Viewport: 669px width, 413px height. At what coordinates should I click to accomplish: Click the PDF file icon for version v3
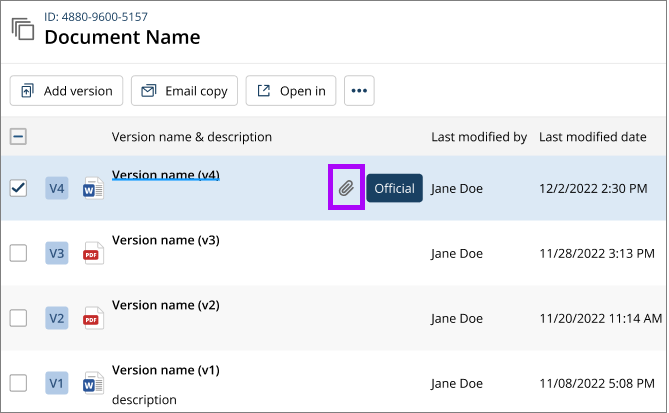click(x=93, y=253)
